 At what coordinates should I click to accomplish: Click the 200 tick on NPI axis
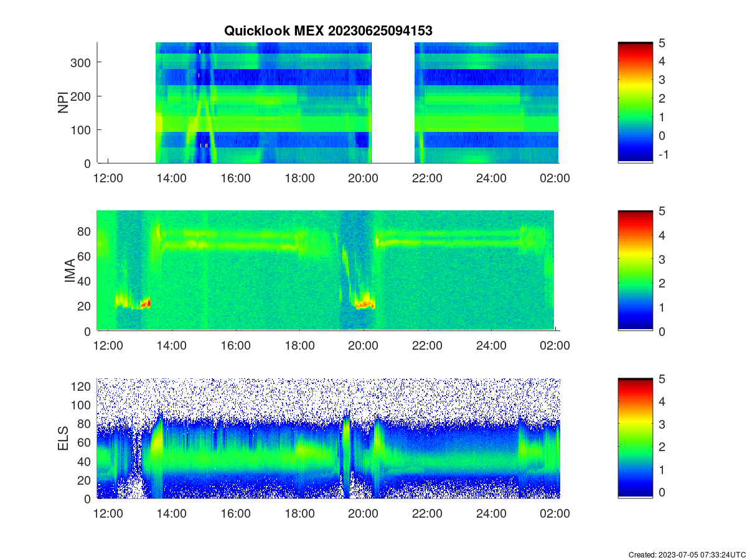point(82,96)
